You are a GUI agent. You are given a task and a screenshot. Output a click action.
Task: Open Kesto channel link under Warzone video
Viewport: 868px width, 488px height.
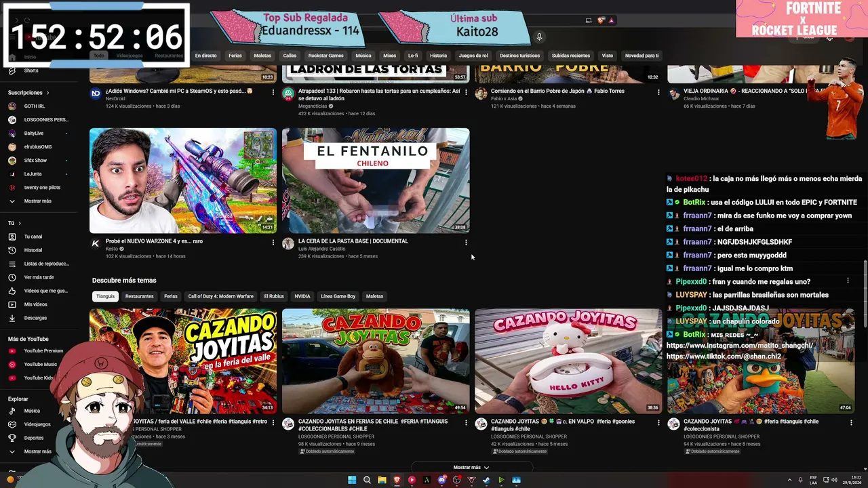tap(112, 249)
